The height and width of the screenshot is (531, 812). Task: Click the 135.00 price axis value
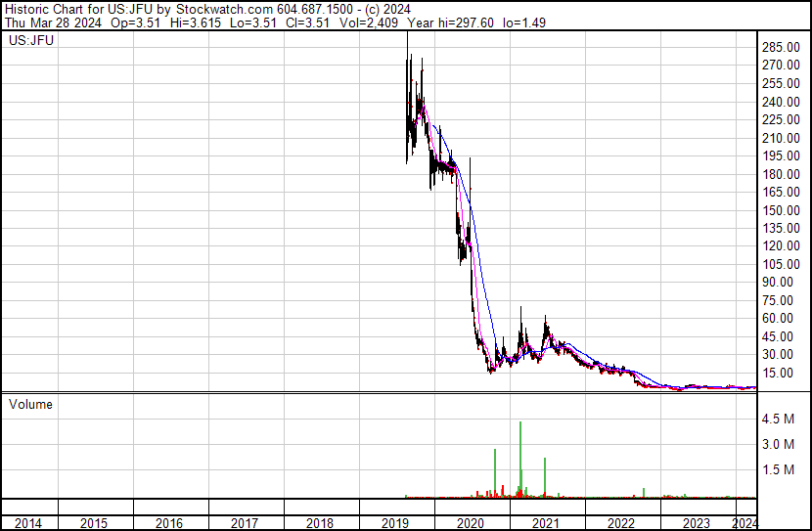pyautogui.click(x=781, y=228)
